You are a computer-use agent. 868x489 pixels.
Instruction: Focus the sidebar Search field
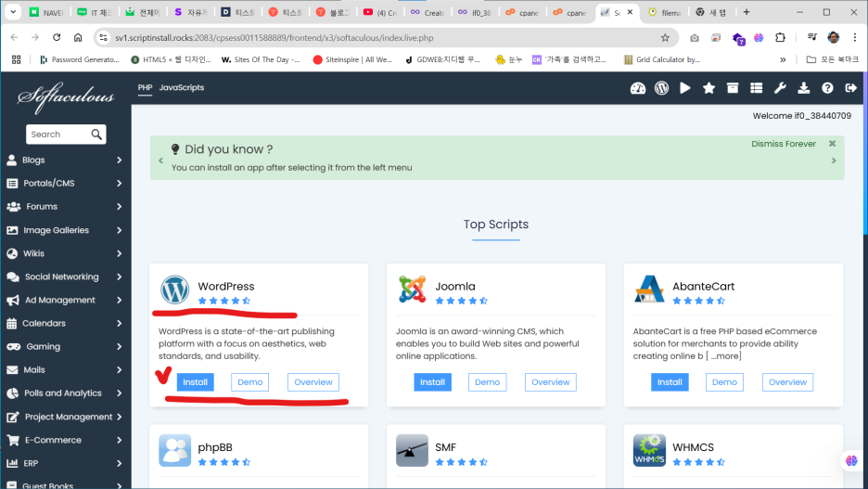pyautogui.click(x=59, y=135)
